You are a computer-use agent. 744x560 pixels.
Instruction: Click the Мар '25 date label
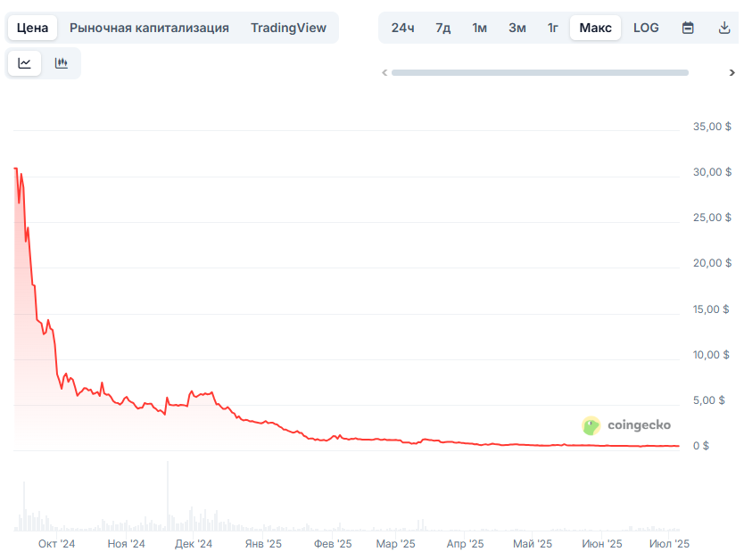[x=396, y=544]
